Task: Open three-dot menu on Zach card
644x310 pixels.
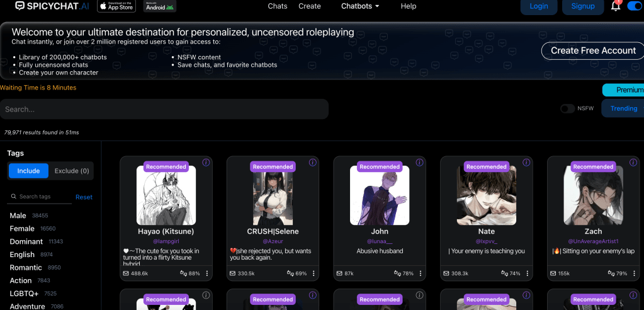Action: [x=634, y=273]
